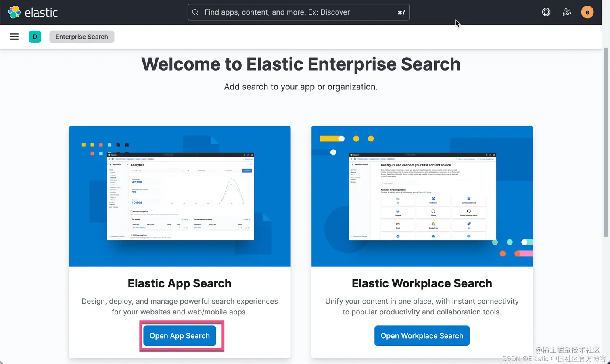Click the 'Elastic App Search' heading
The width and height of the screenshot is (610, 364).
(180, 283)
